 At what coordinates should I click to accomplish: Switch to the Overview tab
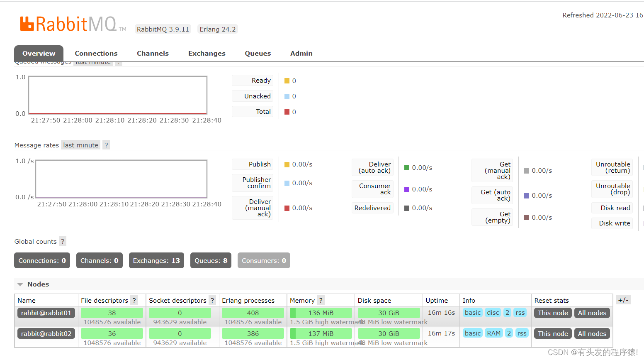(39, 53)
